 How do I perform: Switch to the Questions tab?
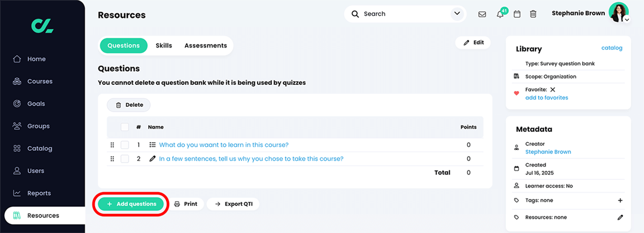(x=123, y=45)
